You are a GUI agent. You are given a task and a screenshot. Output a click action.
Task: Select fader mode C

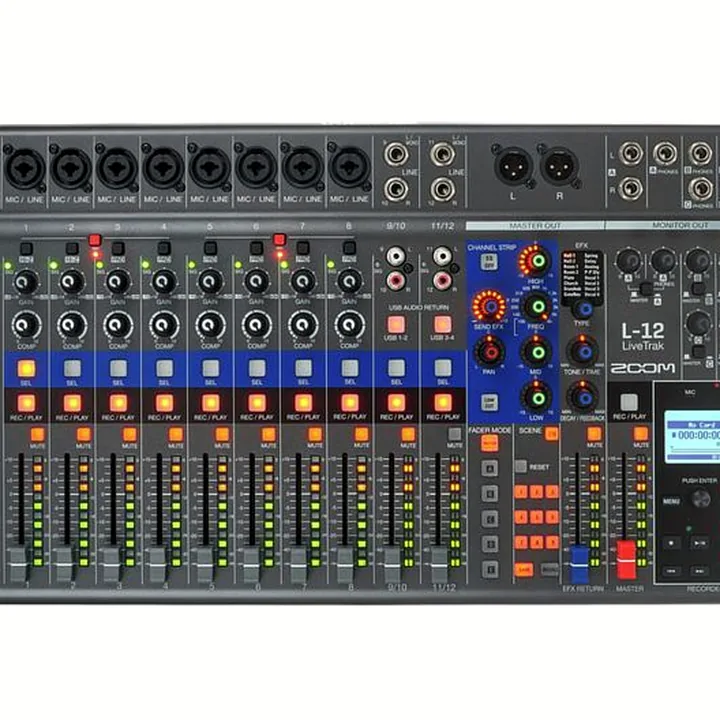pyautogui.click(x=490, y=519)
